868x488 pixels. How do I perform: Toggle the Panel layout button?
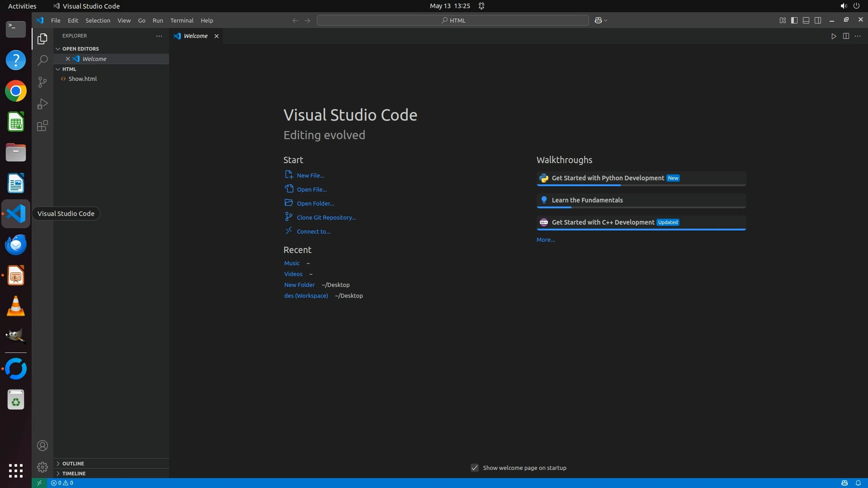pyautogui.click(x=806, y=20)
